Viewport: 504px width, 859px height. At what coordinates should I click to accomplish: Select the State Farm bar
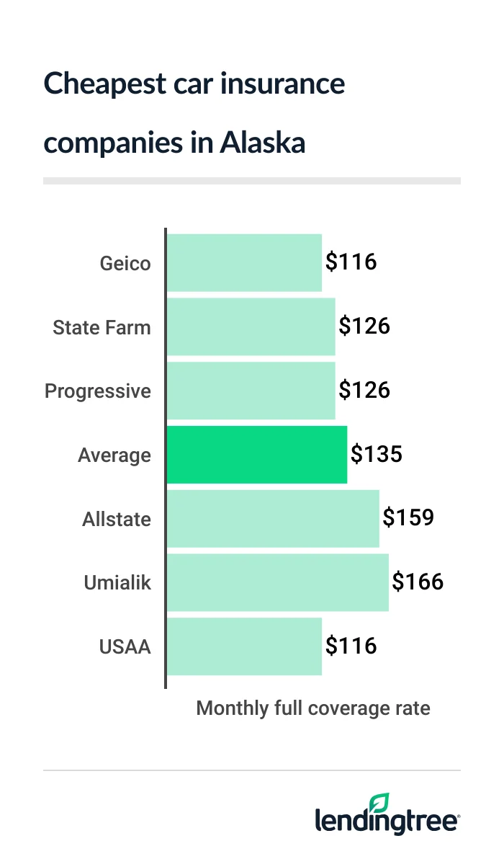(251, 326)
